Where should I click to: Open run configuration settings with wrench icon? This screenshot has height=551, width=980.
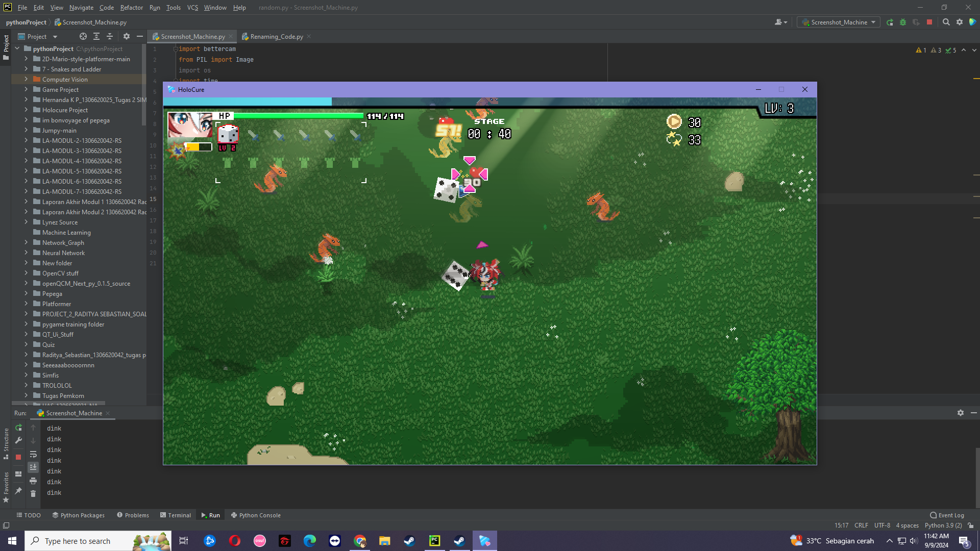click(18, 440)
